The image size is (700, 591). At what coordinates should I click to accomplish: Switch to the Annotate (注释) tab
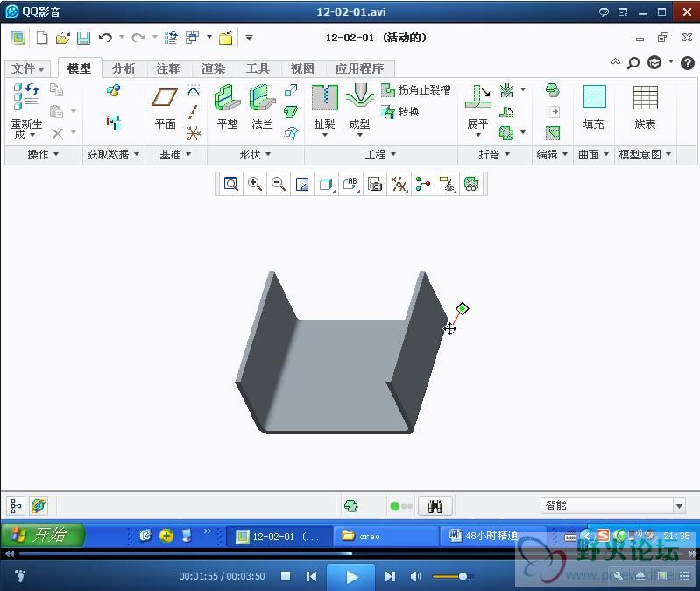pos(168,68)
